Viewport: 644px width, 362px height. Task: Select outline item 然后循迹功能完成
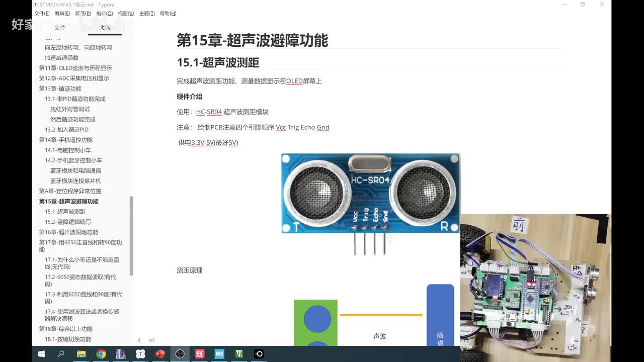click(x=72, y=119)
